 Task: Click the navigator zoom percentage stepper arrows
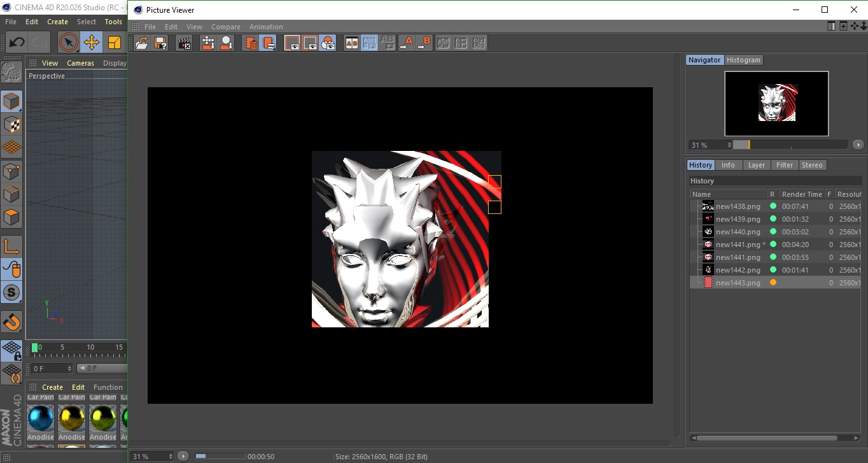729,145
